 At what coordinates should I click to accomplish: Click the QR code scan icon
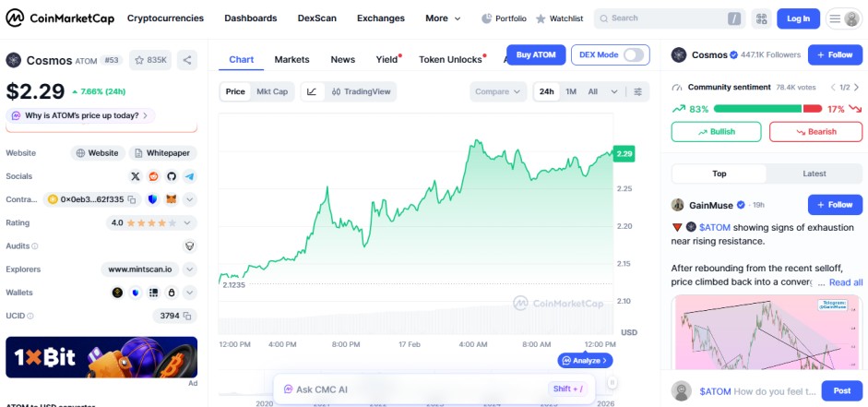761,18
